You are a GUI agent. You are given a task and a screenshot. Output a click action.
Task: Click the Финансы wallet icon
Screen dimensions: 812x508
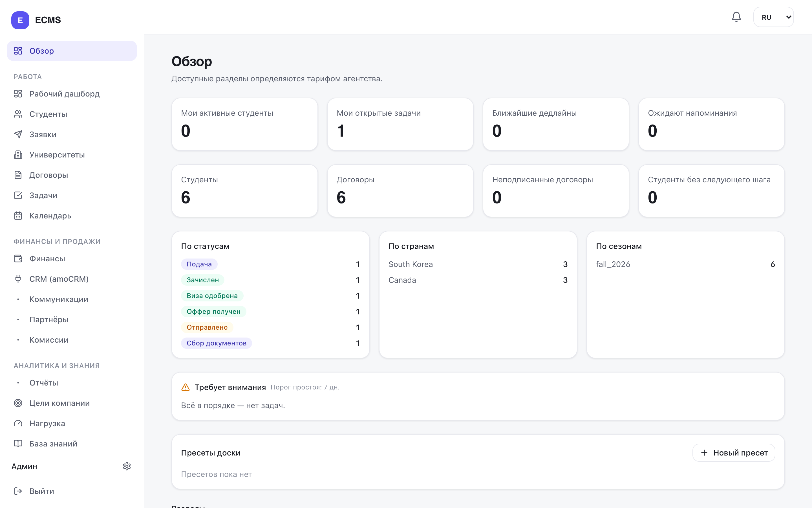[18, 259]
